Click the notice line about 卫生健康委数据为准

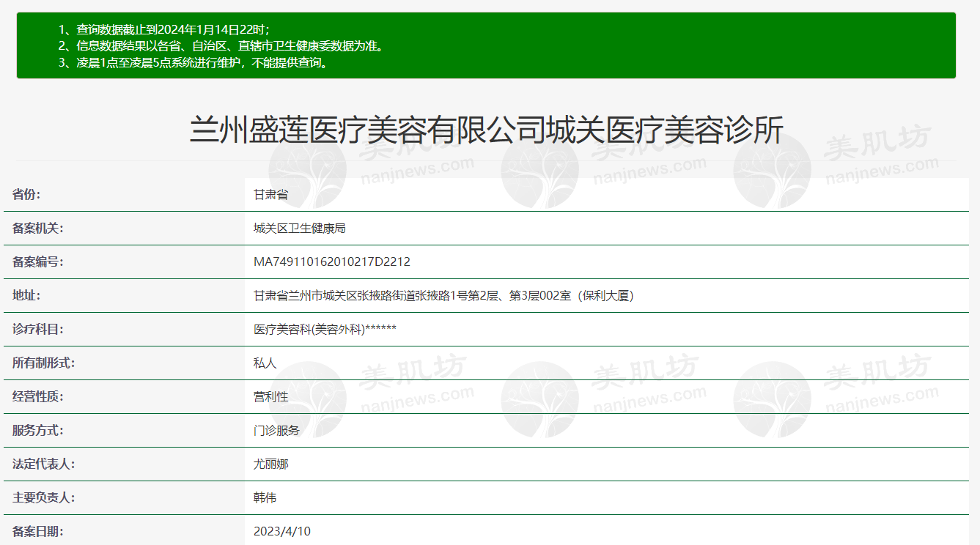coord(221,46)
